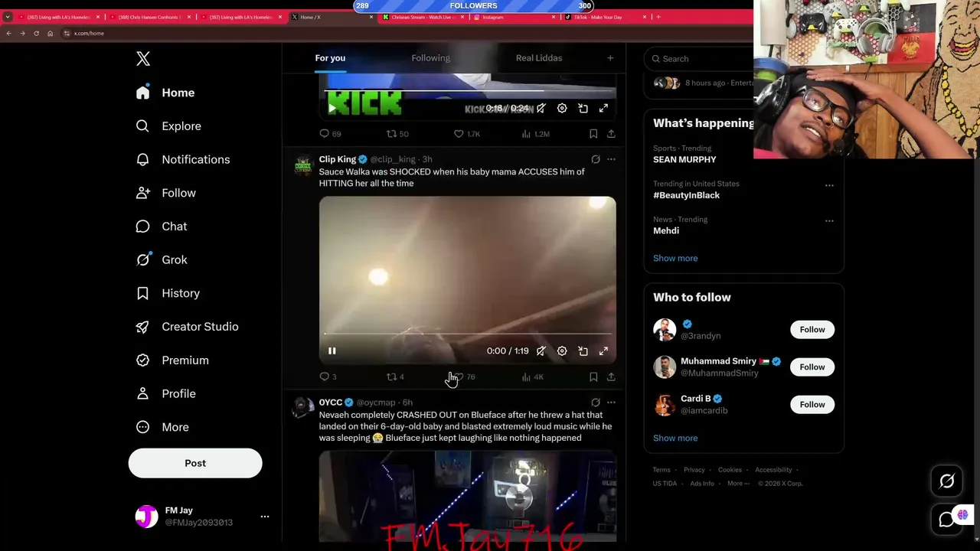Viewport: 980px width, 551px height.
Task: Switch to the TikTok browser tab
Action: (605, 17)
